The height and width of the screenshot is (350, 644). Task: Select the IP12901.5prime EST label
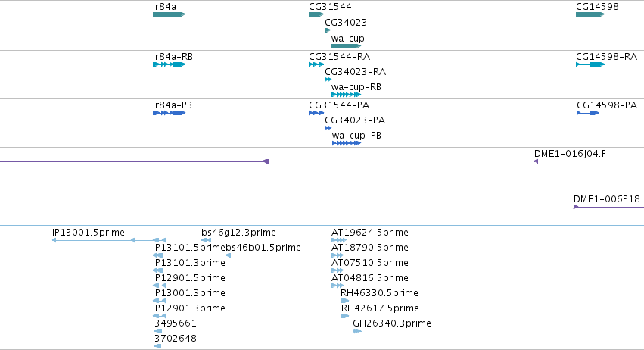pos(189,277)
